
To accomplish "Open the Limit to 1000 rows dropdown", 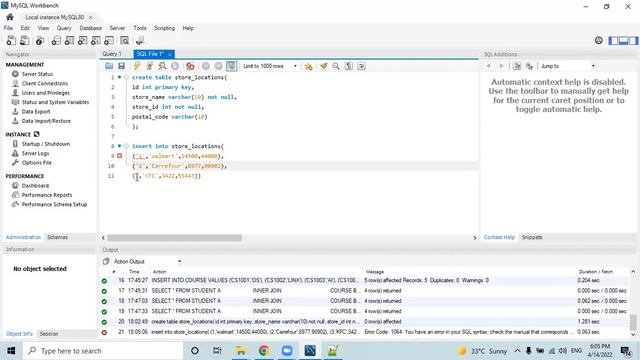I will (269, 66).
